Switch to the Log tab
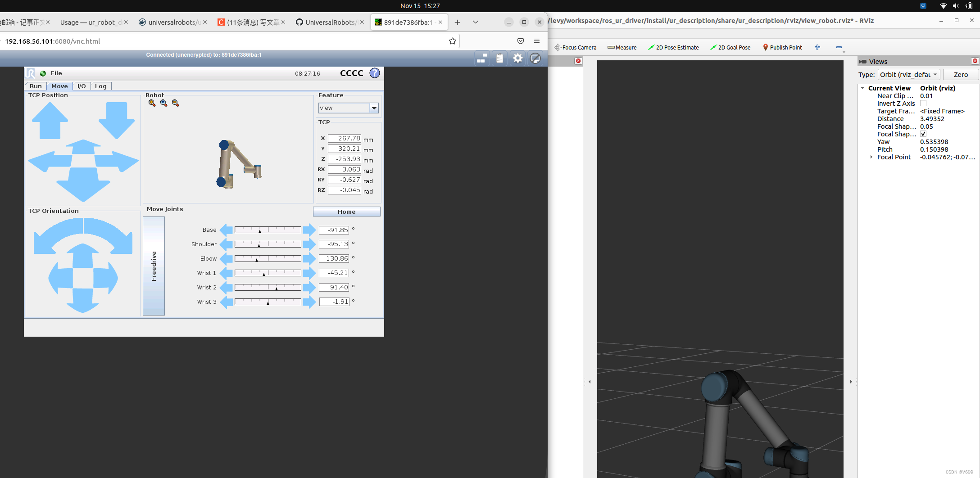The width and height of the screenshot is (980, 478). [101, 86]
